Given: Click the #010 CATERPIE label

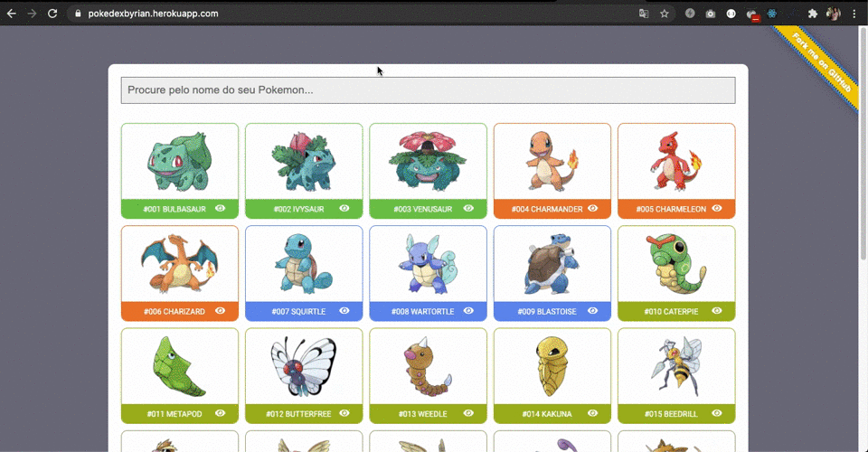Looking at the screenshot, I should (671, 312).
